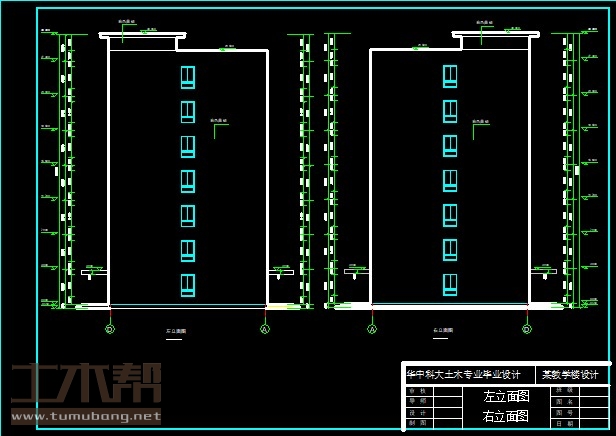The image size is (616, 436).
Task: Select the roof parapet of the left elevation
Action: pos(142,35)
